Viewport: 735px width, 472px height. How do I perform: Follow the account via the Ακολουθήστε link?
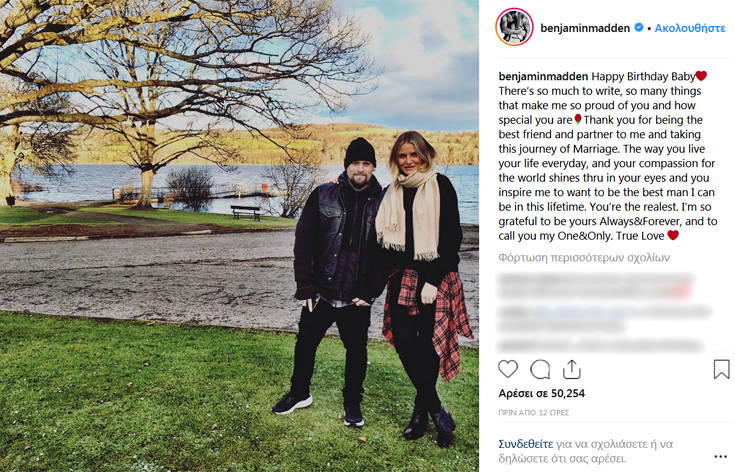(x=690, y=28)
